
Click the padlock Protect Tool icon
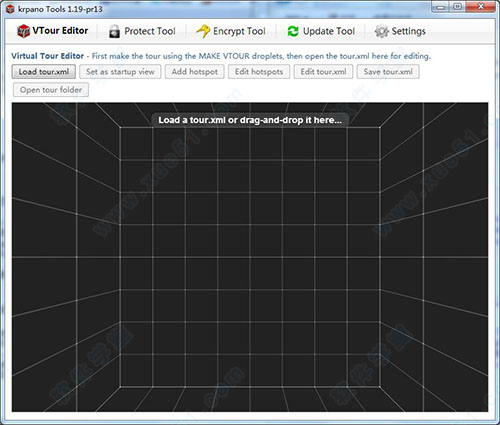tap(114, 31)
